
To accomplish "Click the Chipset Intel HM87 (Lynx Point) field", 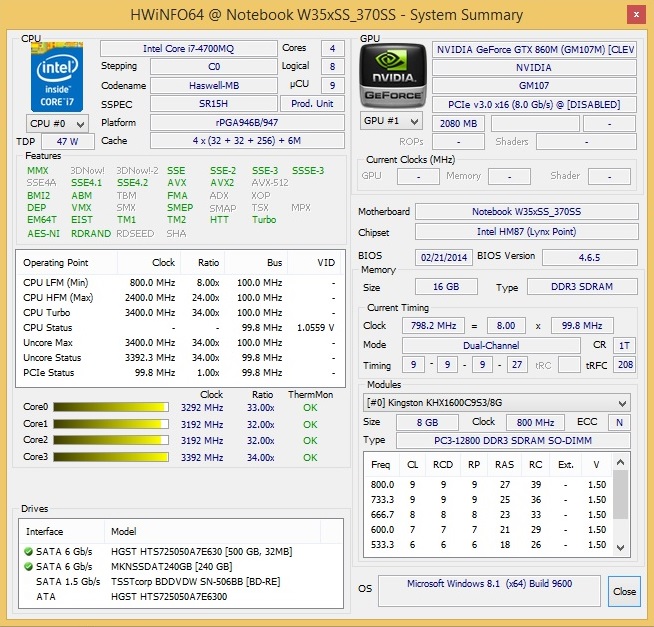I will 526,232.
